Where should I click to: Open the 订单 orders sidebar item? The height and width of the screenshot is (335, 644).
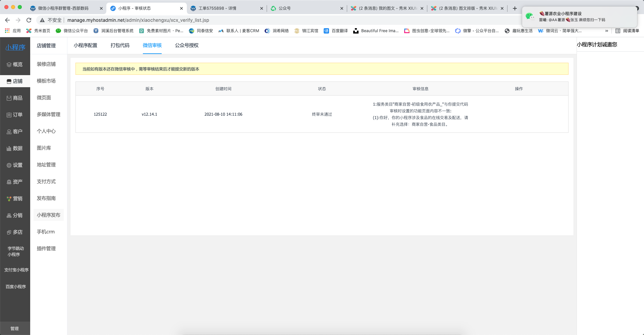[15, 115]
